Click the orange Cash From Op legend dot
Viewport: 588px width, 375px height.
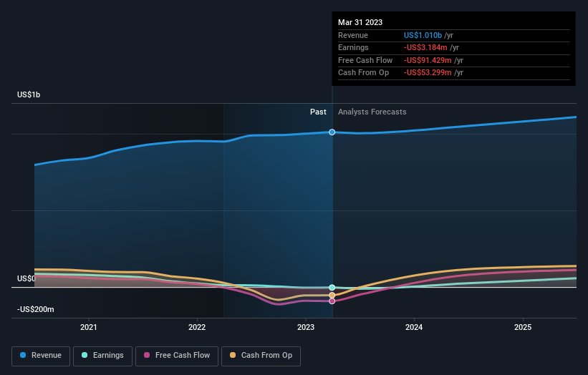(x=233, y=355)
